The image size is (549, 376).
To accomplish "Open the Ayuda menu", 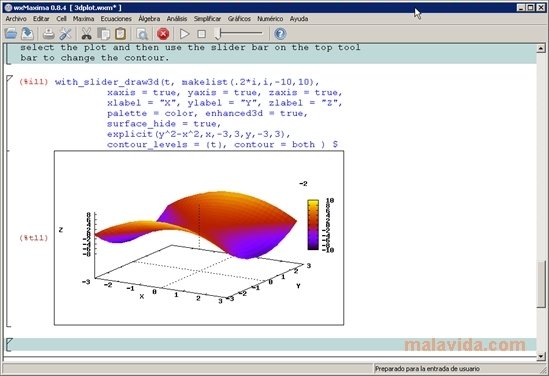I will pos(299,19).
